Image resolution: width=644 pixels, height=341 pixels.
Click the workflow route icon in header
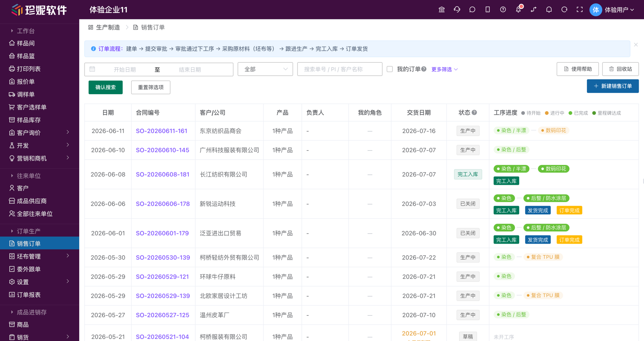coord(534,10)
